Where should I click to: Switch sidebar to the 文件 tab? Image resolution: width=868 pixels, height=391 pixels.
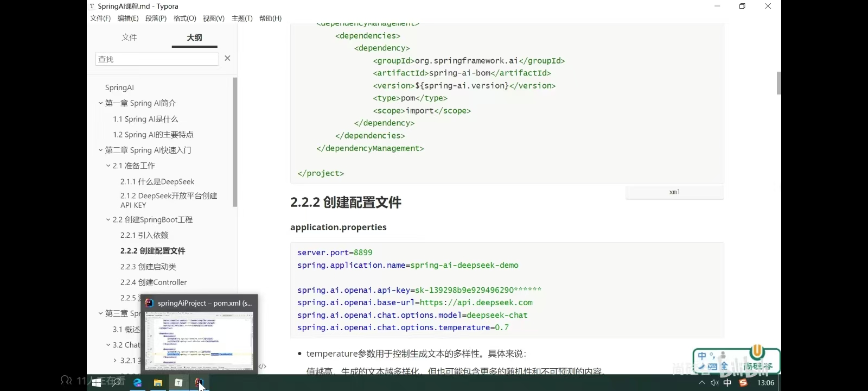point(129,37)
